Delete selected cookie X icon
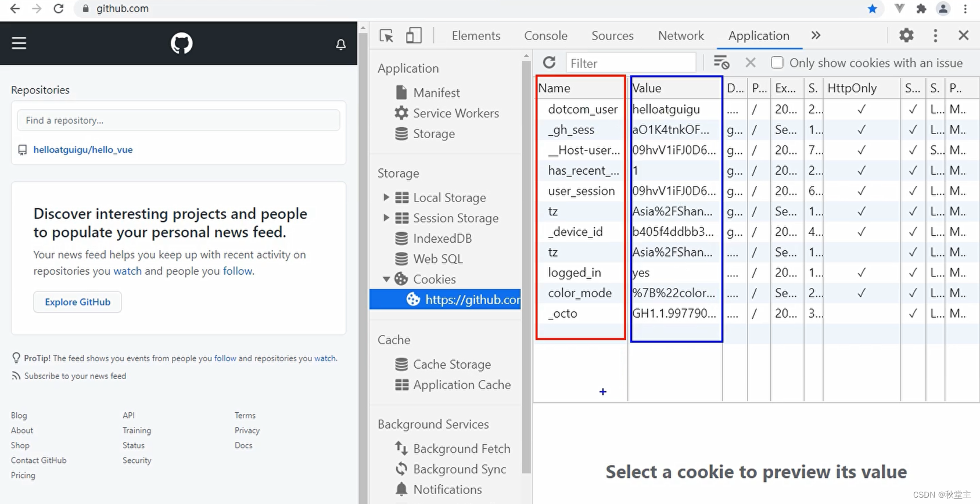Viewport: 980px width, 504px height. (x=751, y=62)
